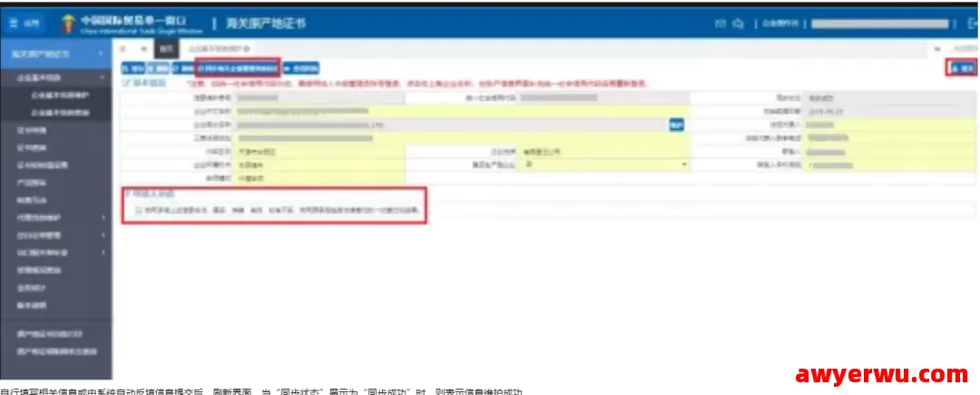The height and width of the screenshot is (395, 980).
Task: Click the blue toolbar button right of sync button
Action: click(301, 67)
